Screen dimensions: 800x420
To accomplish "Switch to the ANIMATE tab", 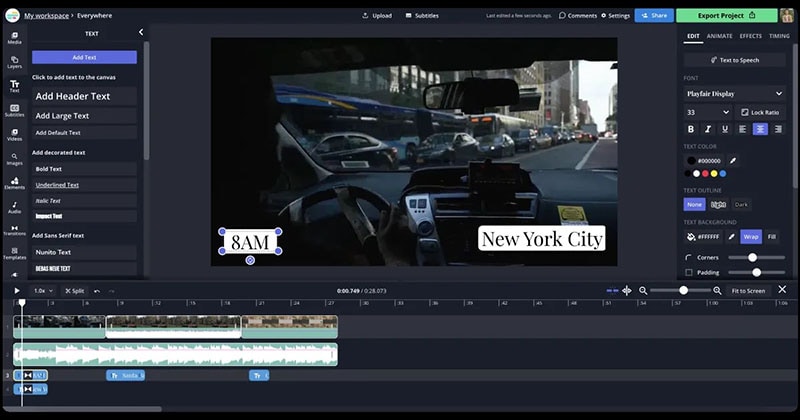I will point(719,36).
